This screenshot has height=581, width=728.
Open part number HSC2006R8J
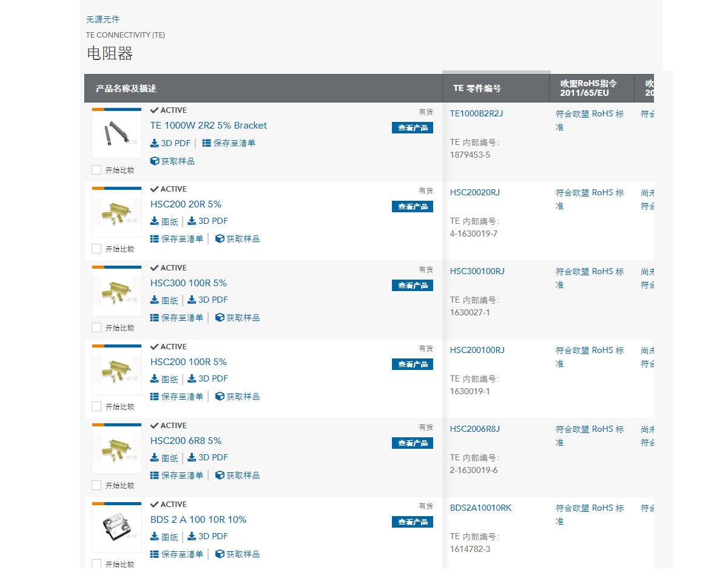point(475,429)
